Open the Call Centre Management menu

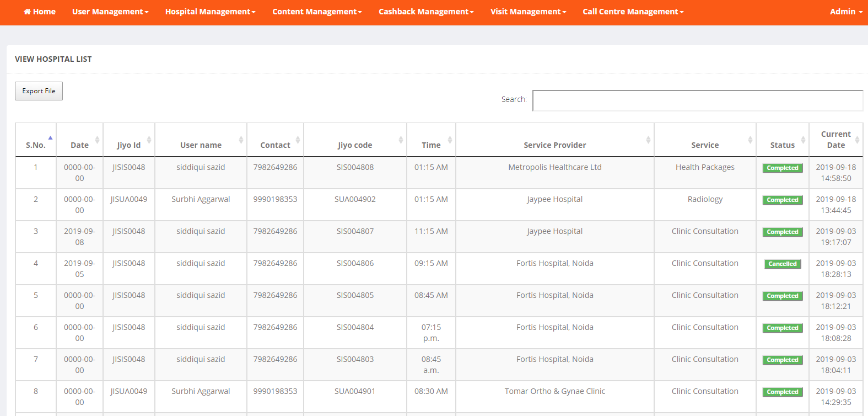(x=633, y=12)
